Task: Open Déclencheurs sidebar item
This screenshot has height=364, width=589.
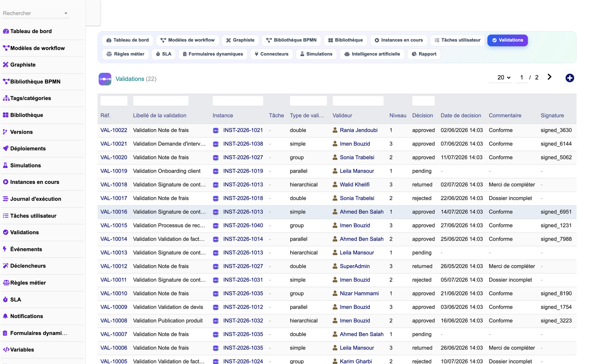Action: click(x=24, y=266)
